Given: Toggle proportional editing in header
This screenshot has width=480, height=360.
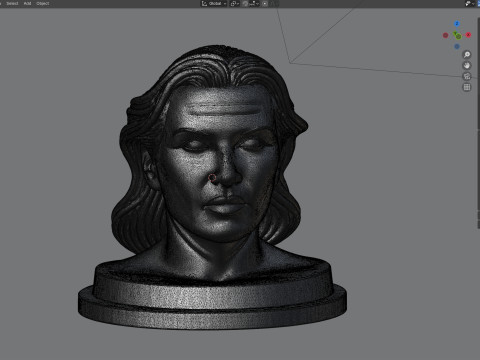Looking at the screenshot, I should [x=265, y=3].
